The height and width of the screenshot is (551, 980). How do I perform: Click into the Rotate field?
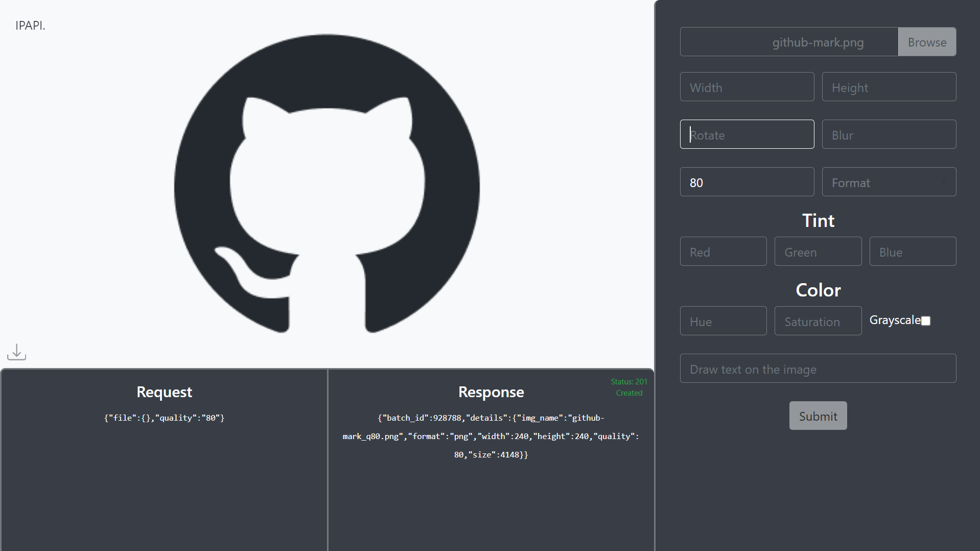(746, 134)
